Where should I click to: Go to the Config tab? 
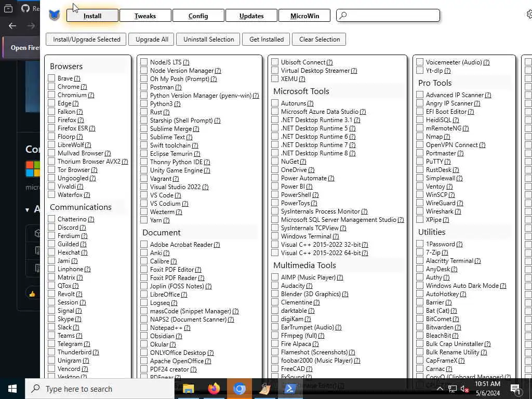(198, 16)
